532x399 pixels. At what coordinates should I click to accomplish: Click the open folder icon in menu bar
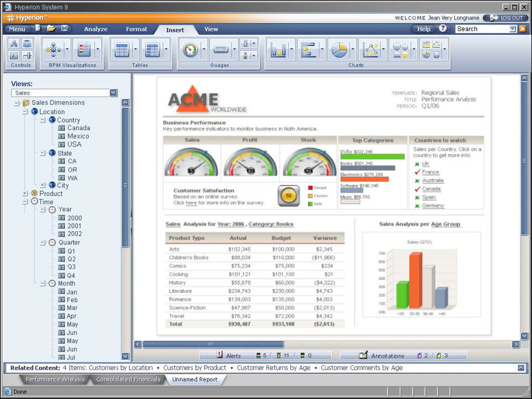51,29
